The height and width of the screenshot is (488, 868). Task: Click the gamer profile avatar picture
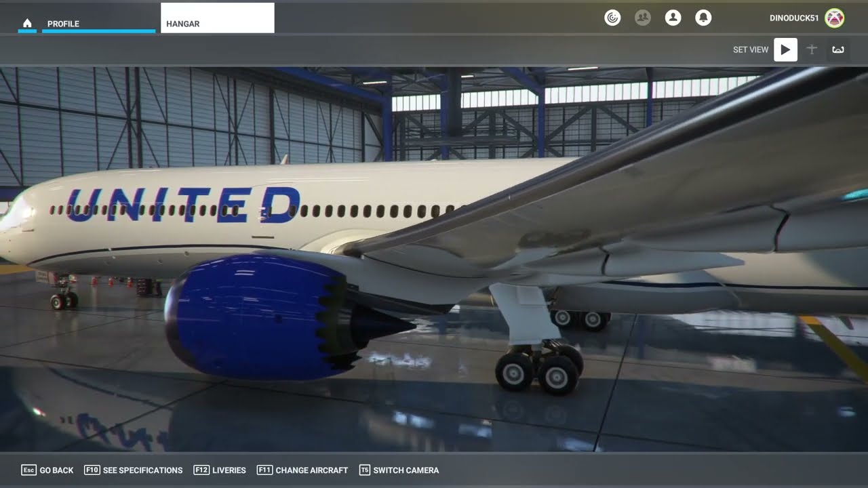click(835, 18)
